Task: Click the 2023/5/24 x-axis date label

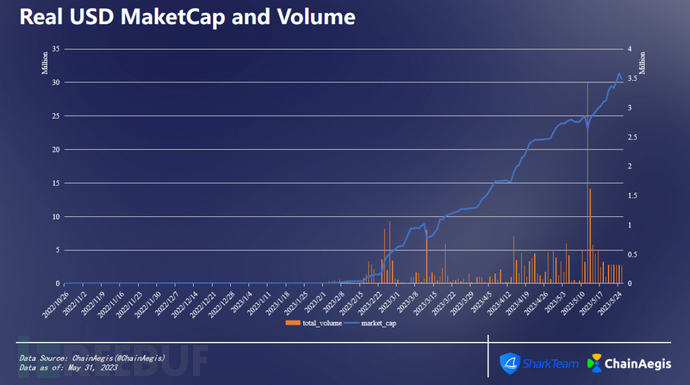Action: pyautogui.click(x=611, y=303)
